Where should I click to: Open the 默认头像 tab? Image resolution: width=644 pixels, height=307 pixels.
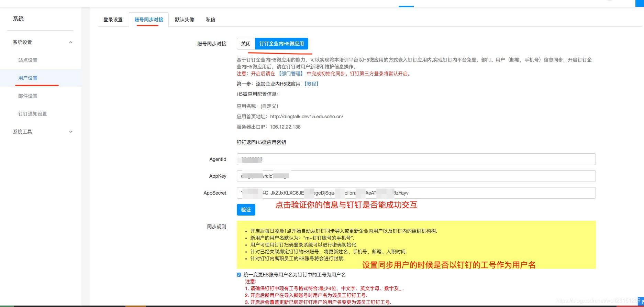point(185,20)
